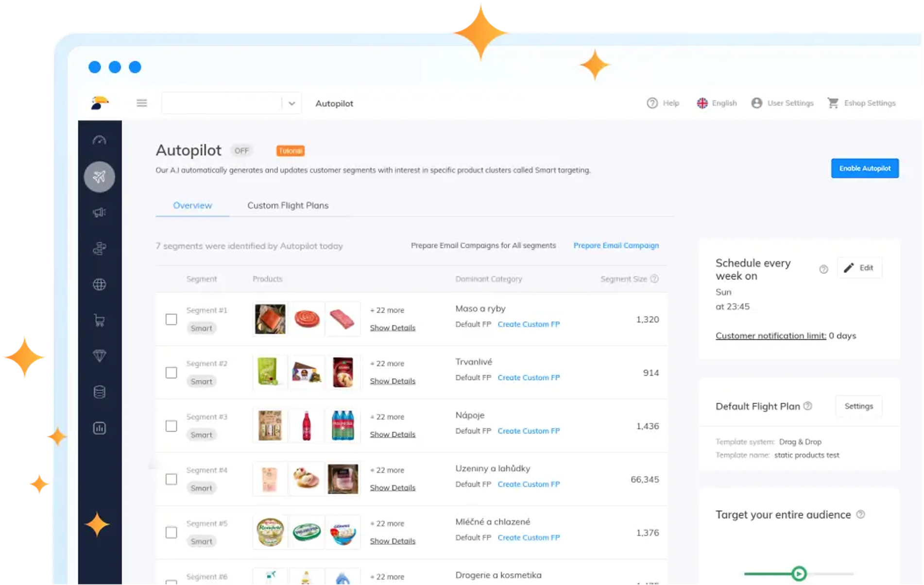Open the dashboard speedometer icon in sidebar
The width and height of the screenshot is (924, 585).
pos(99,140)
